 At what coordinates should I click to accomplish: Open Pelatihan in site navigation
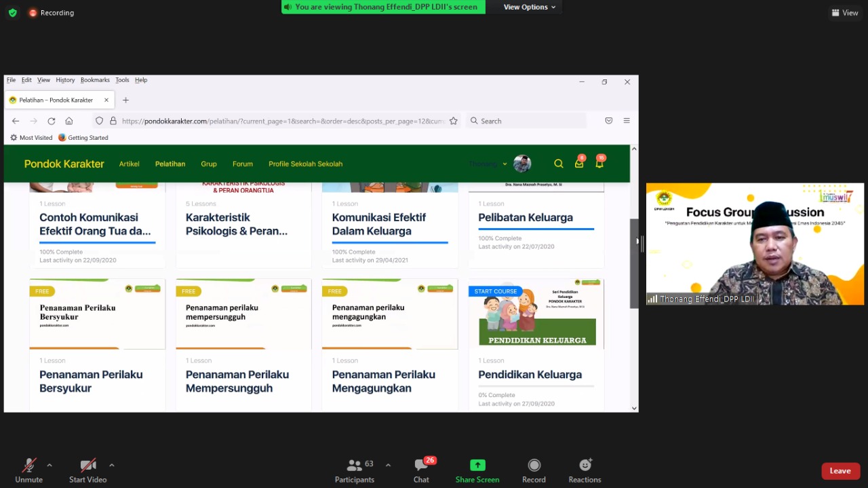click(x=170, y=164)
